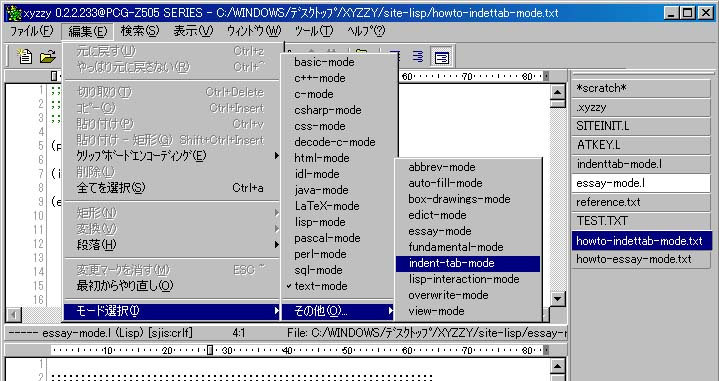This screenshot has height=381, width=719.
Task: Click lower pane scrollbar up arrow
Action: 558,366
